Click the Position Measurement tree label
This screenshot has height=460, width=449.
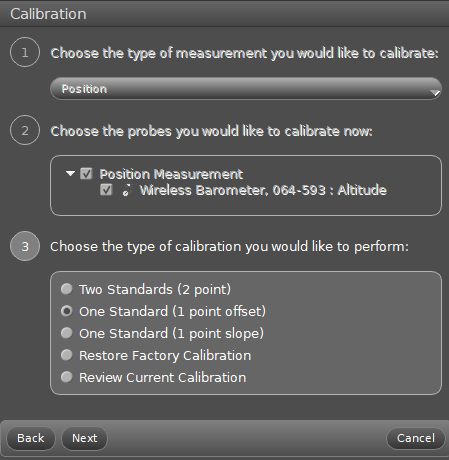tap(171, 174)
